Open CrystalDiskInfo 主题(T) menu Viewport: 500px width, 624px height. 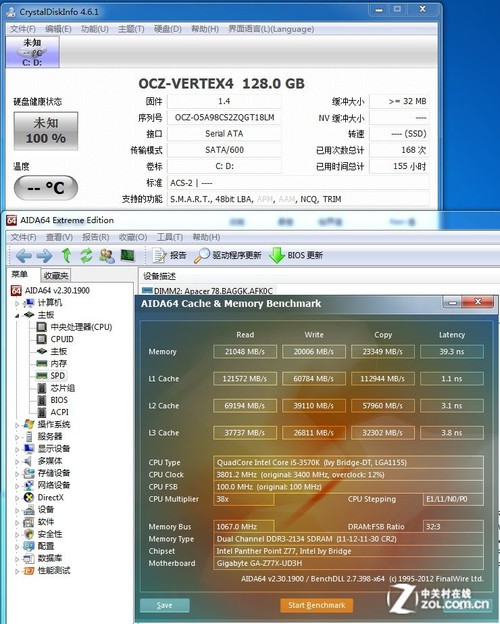click(x=131, y=29)
